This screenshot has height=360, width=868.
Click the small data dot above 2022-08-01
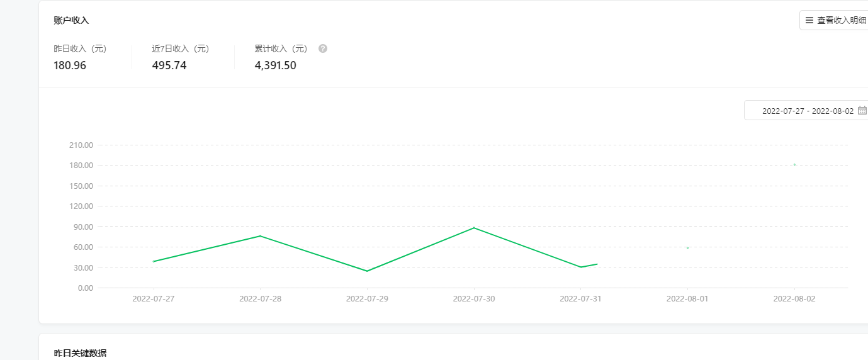pyautogui.click(x=687, y=248)
